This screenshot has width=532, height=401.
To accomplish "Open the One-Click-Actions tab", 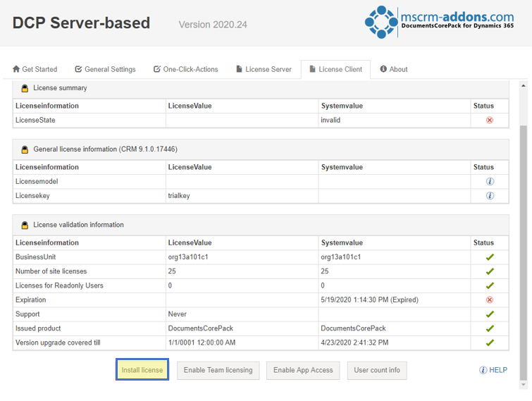I will [x=185, y=69].
